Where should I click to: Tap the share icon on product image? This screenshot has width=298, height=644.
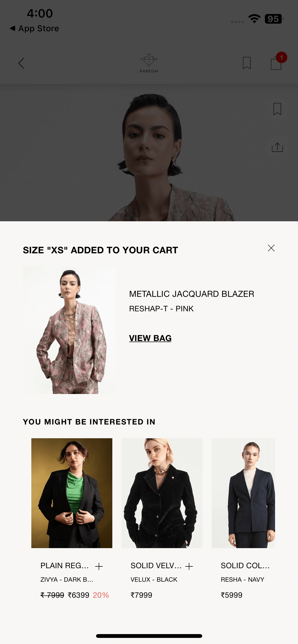click(277, 147)
